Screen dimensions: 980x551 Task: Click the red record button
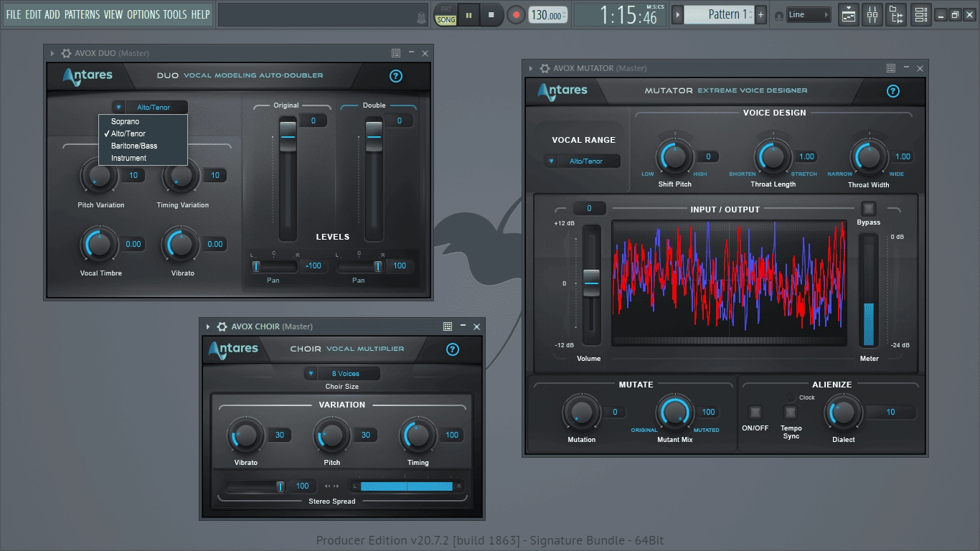click(516, 14)
